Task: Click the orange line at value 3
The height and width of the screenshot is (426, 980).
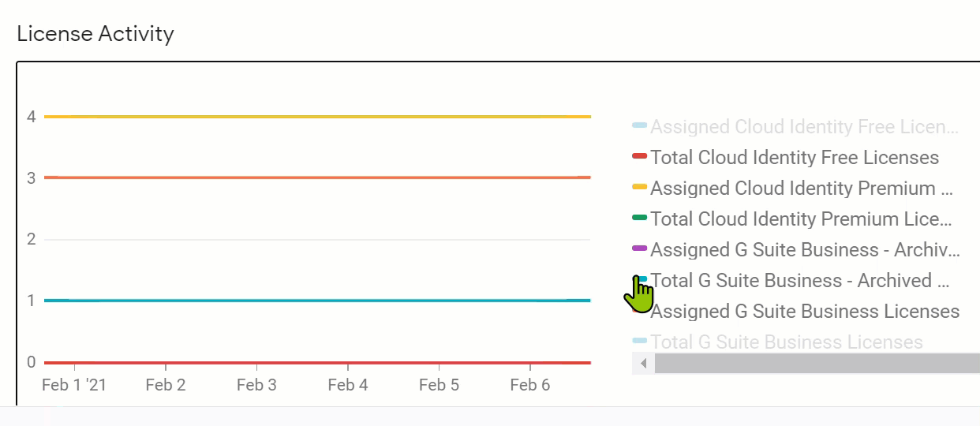Action: (x=317, y=177)
